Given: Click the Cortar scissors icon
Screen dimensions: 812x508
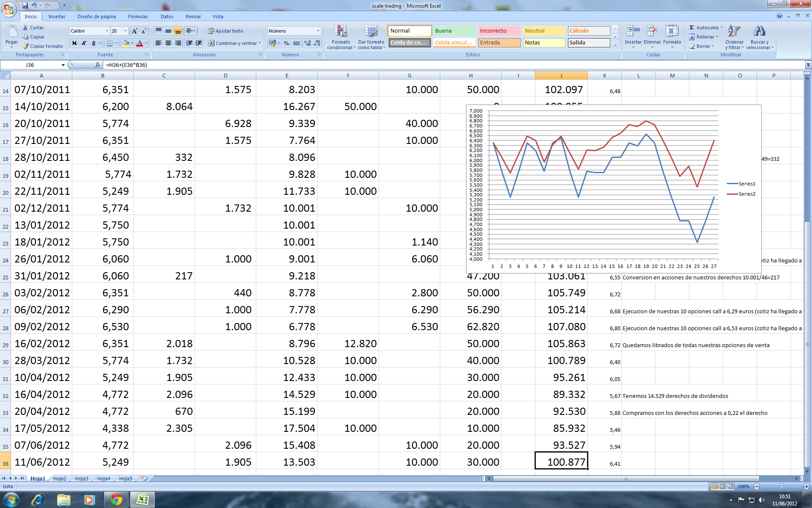Looking at the screenshot, I should pos(25,28).
